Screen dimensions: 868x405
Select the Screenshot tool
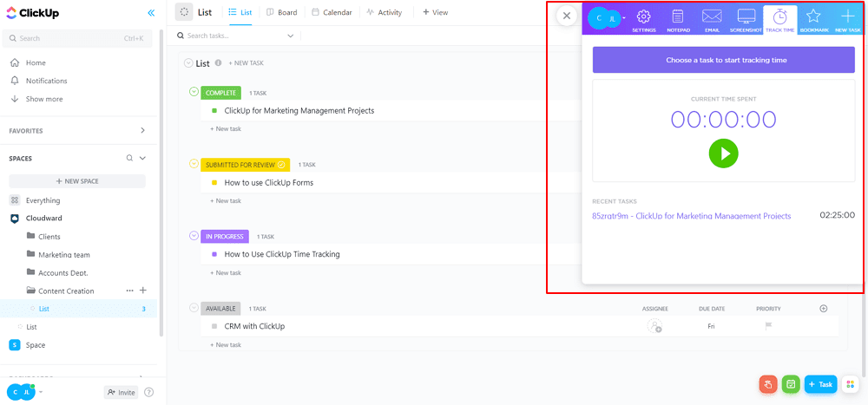(x=746, y=21)
